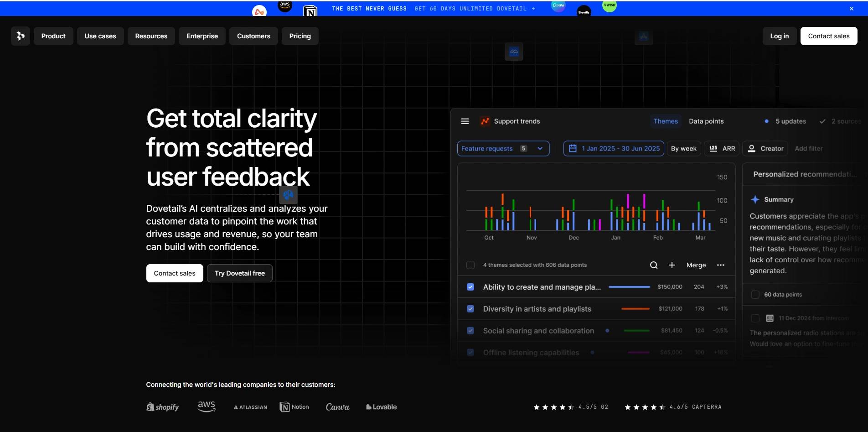Check the select-all themes checkbox
This screenshot has height=432, width=868.
tap(470, 265)
